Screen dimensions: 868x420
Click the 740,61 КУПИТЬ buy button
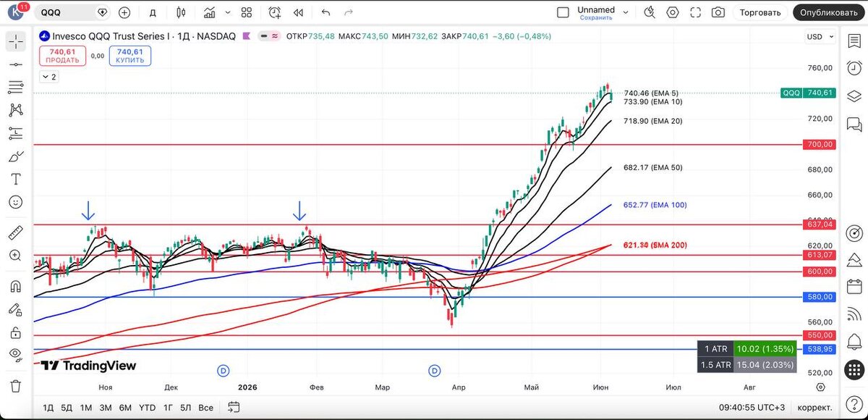pyautogui.click(x=130, y=56)
